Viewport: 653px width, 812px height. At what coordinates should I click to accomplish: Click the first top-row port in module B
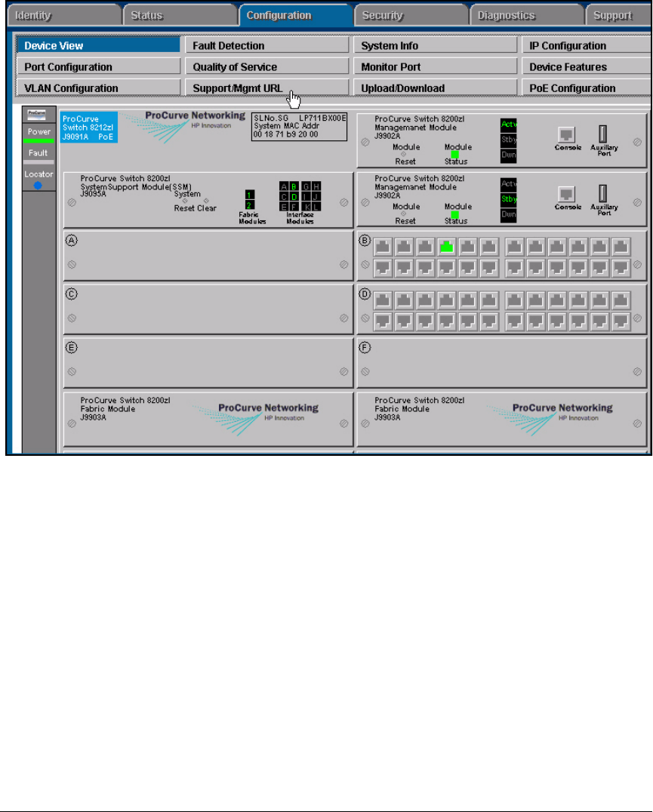pyautogui.click(x=383, y=247)
